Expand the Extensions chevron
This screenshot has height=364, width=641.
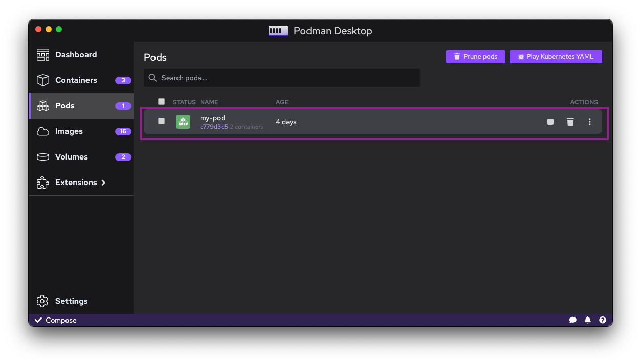click(x=104, y=183)
